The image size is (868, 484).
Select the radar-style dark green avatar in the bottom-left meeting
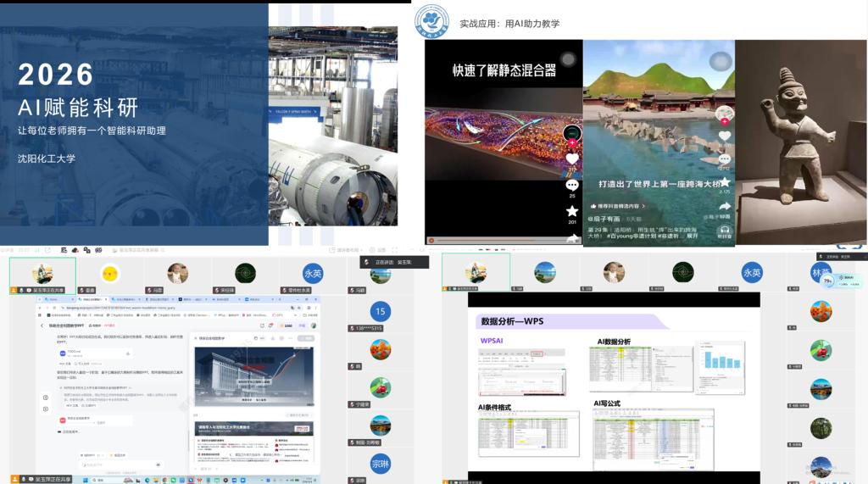pyautogui.click(x=245, y=273)
